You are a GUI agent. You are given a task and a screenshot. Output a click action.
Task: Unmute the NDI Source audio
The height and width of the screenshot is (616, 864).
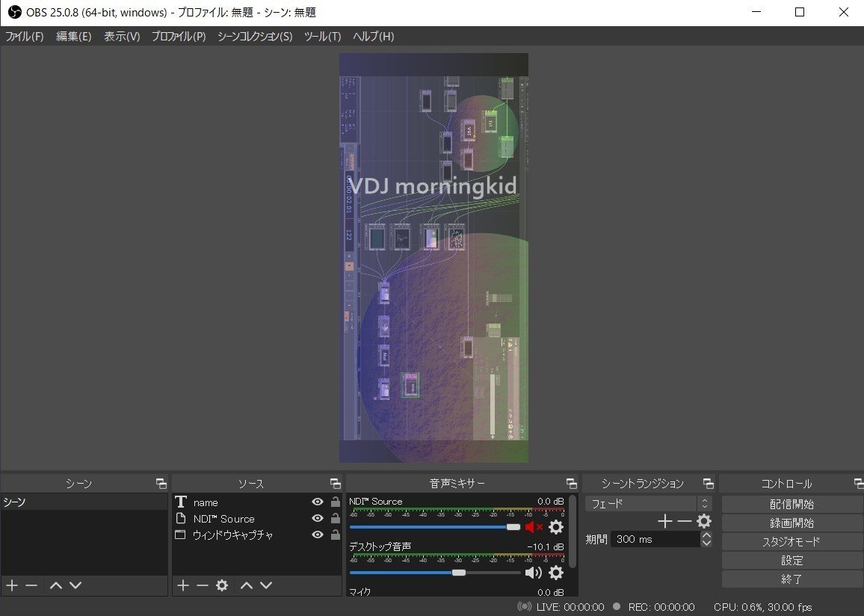(534, 527)
